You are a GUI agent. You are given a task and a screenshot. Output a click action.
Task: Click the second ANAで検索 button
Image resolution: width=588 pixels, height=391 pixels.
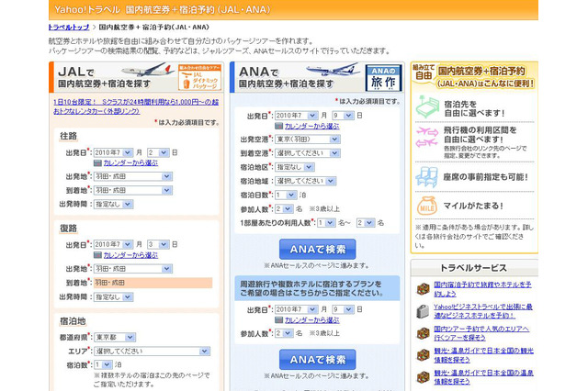click(x=318, y=360)
